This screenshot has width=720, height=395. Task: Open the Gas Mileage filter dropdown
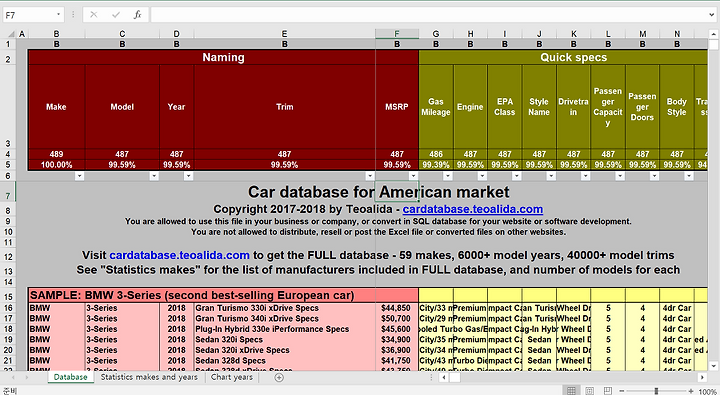pos(448,176)
